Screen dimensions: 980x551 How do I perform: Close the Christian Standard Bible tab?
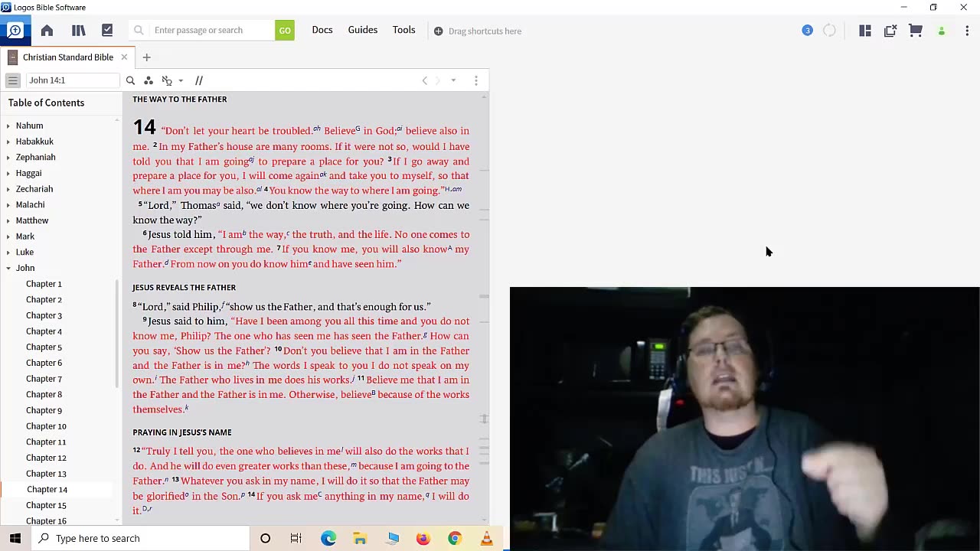pyautogui.click(x=124, y=57)
